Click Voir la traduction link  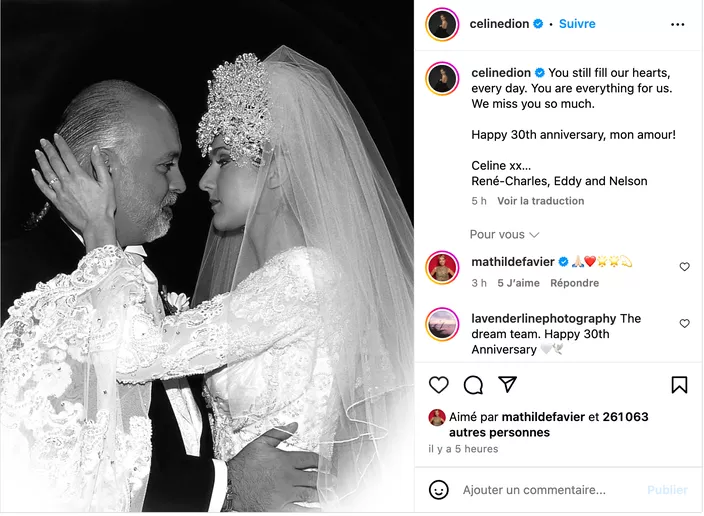pyautogui.click(x=541, y=201)
